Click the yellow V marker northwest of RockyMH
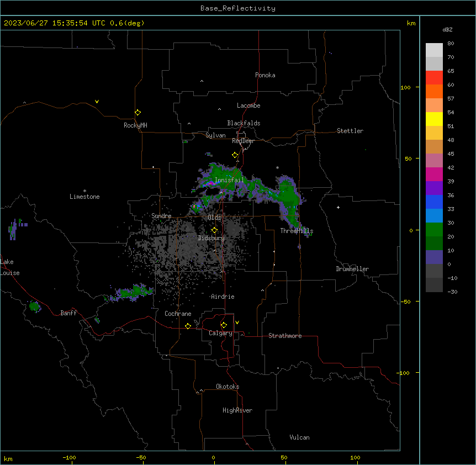This screenshot has width=476, height=465. [x=97, y=102]
